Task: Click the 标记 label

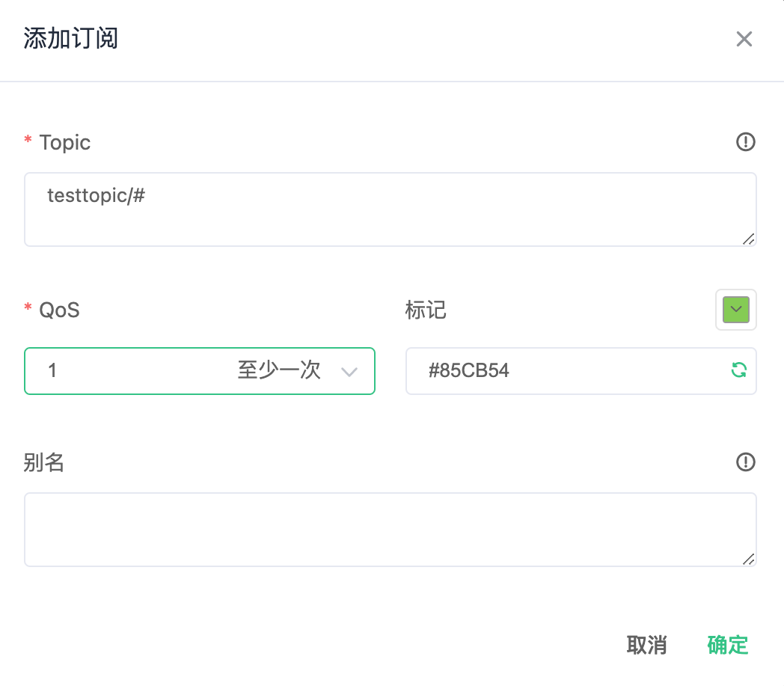Action: (x=426, y=310)
